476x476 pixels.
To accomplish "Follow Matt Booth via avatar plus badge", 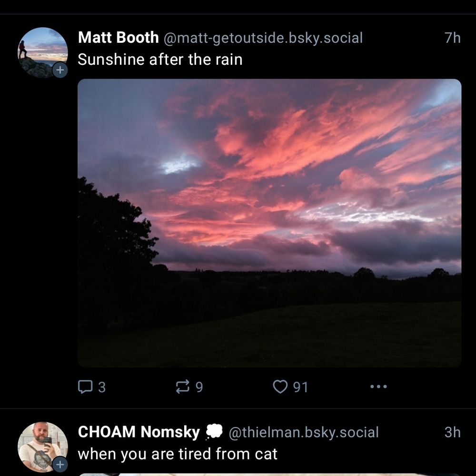I will 60,70.
